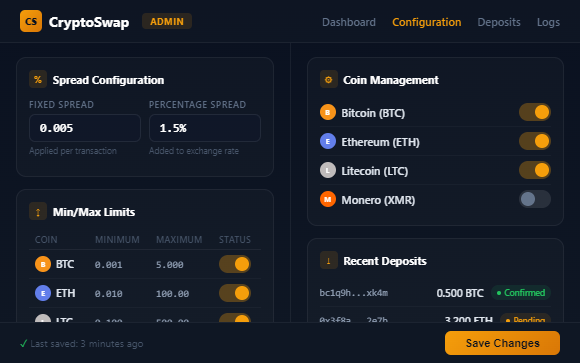The image size is (580, 363).
Task: Click the arrows icon beside Min/Max Limits
Action: tap(38, 212)
